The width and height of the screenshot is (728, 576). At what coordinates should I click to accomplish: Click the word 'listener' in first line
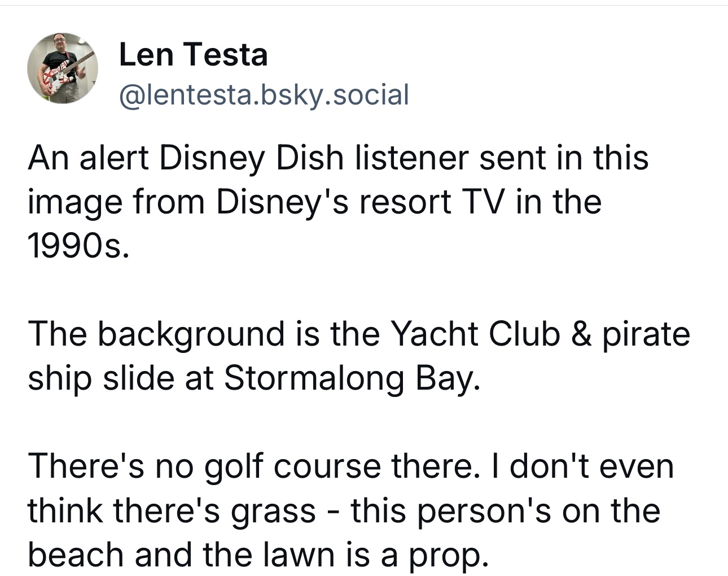point(411,158)
